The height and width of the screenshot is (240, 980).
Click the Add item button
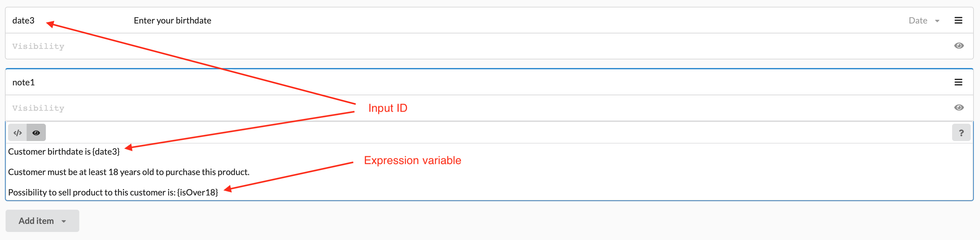pyautogui.click(x=37, y=221)
